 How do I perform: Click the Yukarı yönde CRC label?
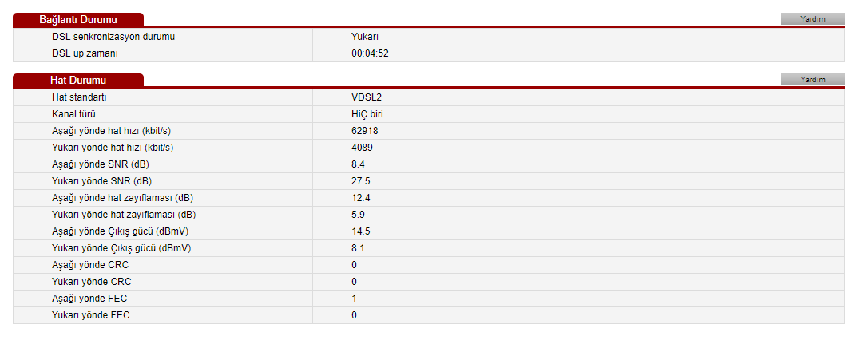(91, 282)
